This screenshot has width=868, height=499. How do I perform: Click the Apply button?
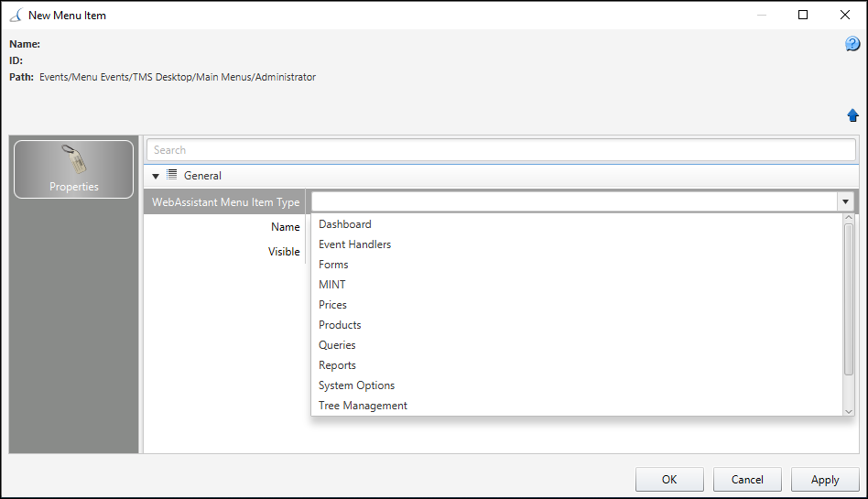[825, 480]
